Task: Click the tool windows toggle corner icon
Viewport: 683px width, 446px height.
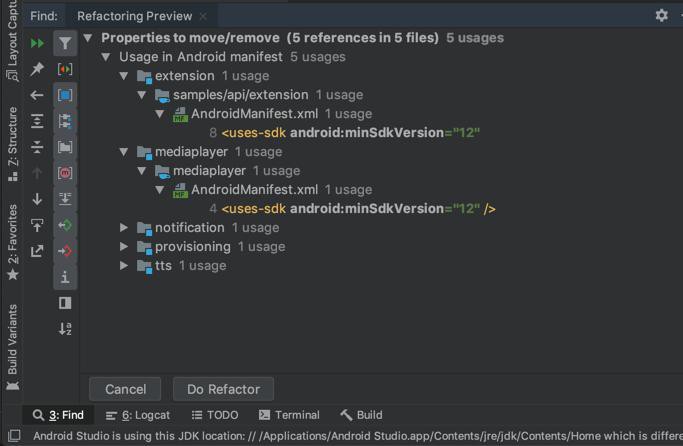Action: (x=14, y=436)
